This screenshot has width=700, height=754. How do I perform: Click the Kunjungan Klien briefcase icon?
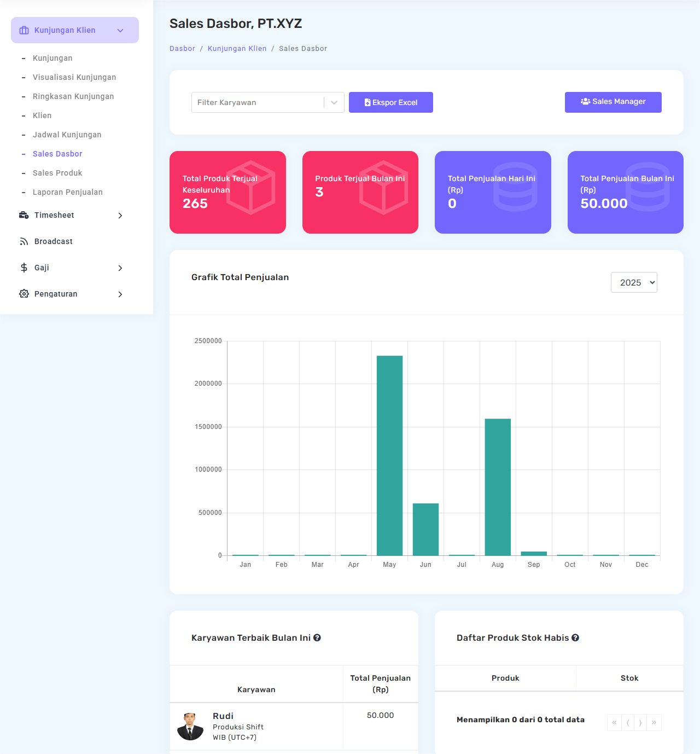coord(24,30)
